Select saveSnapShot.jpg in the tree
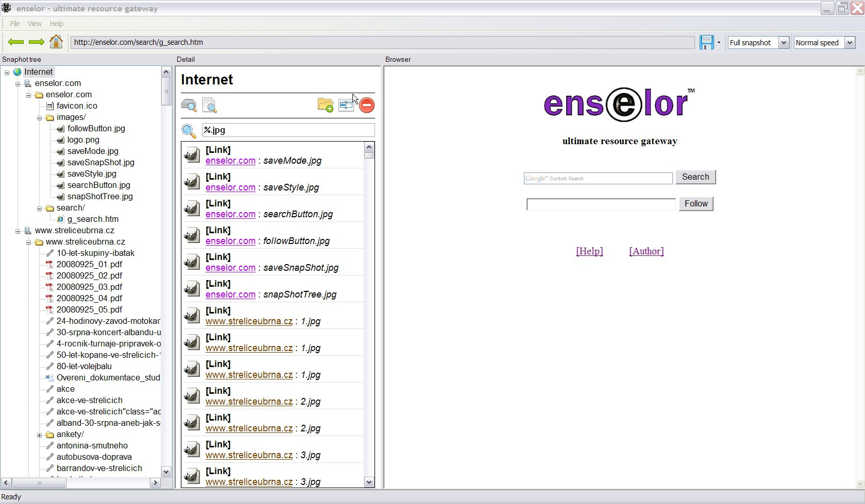The width and height of the screenshot is (865, 504). tap(101, 162)
